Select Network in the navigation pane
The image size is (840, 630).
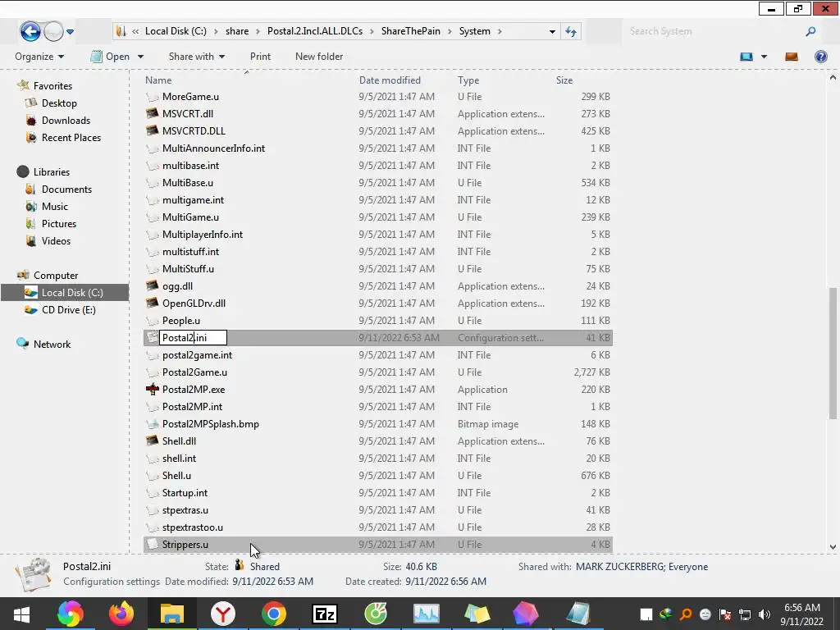(52, 344)
